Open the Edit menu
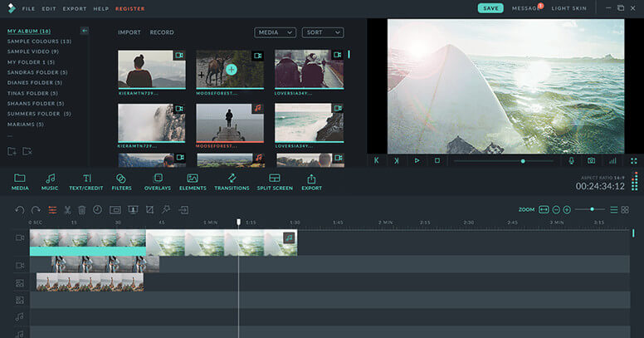This screenshot has height=338, width=644. pos(49,8)
